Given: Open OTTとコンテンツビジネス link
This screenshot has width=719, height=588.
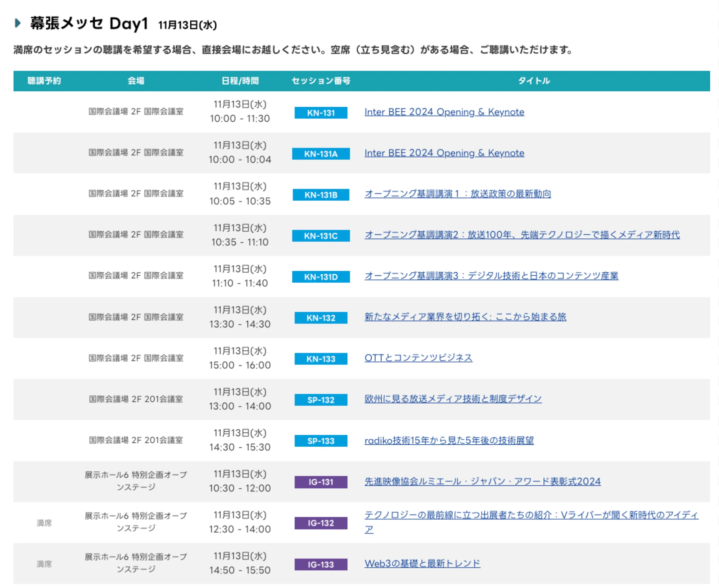Looking at the screenshot, I should (x=418, y=358).
